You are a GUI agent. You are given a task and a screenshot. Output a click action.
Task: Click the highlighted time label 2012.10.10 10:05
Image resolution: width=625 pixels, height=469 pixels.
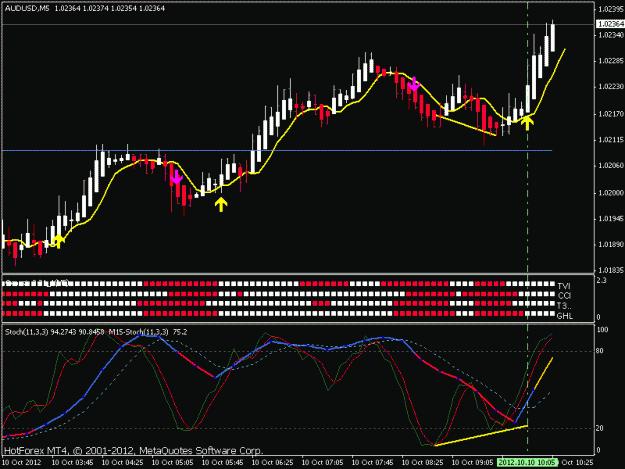click(527, 463)
